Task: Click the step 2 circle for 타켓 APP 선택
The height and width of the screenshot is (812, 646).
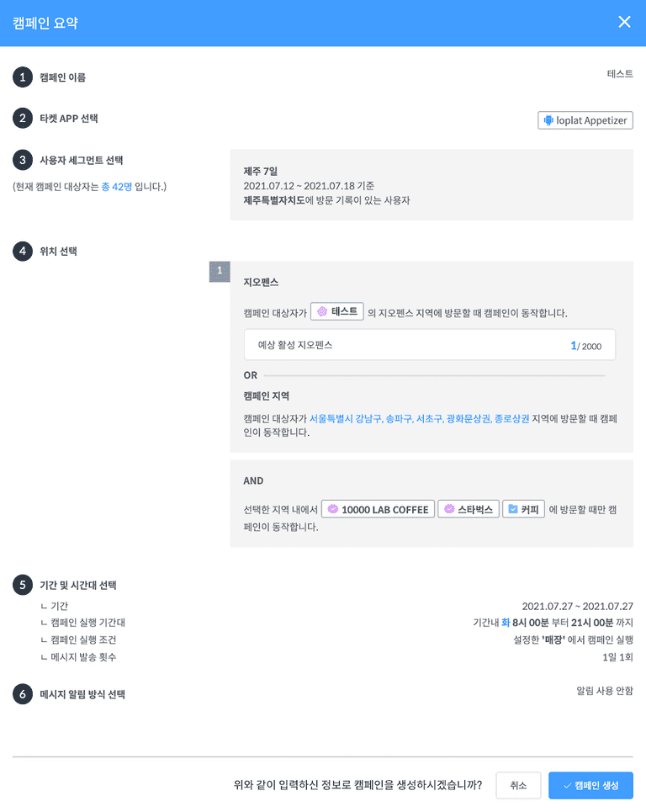Action: (22, 118)
